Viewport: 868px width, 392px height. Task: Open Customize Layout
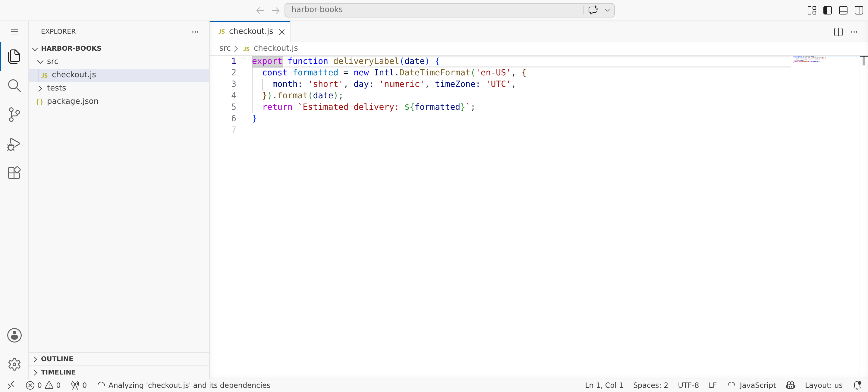pyautogui.click(x=812, y=11)
